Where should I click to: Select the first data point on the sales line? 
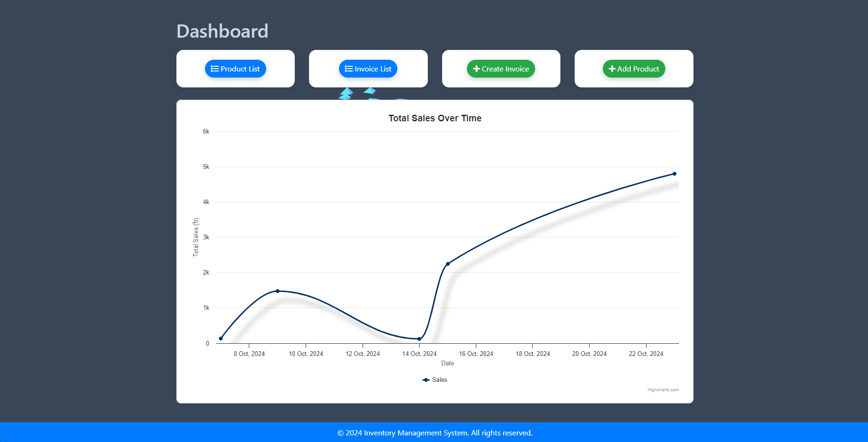pyautogui.click(x=221, y=339)
